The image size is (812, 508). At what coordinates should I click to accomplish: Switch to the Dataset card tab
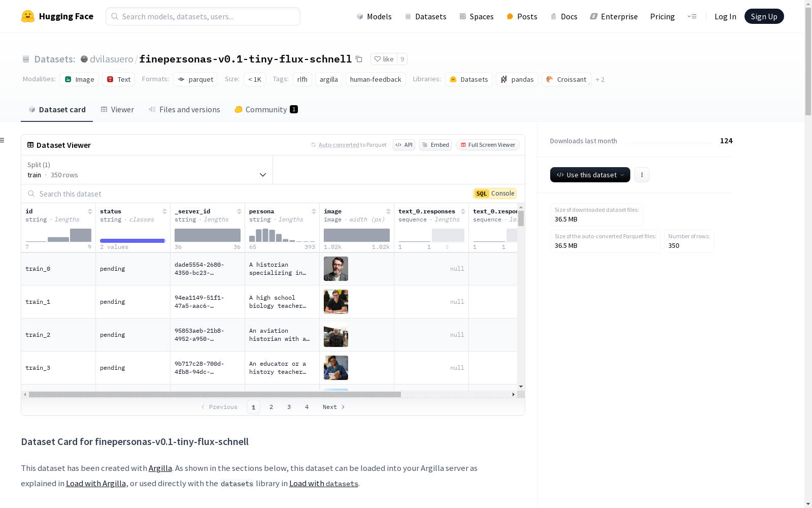tap(57, 110)
